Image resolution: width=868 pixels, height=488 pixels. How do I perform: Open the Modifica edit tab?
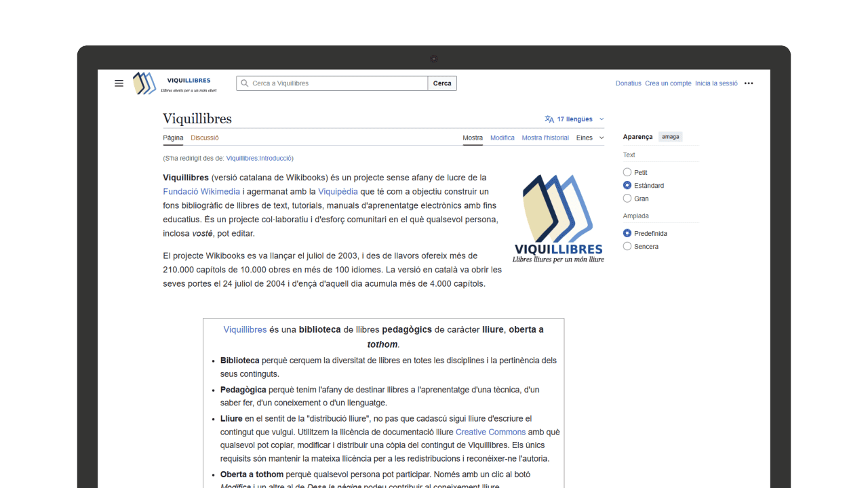click(x=502, y=138)
